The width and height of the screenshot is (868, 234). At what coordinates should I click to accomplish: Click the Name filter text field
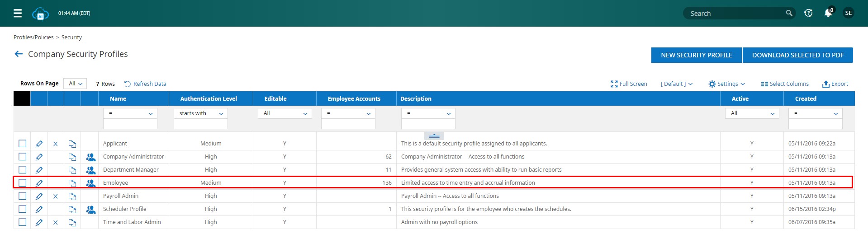(130, 124)
